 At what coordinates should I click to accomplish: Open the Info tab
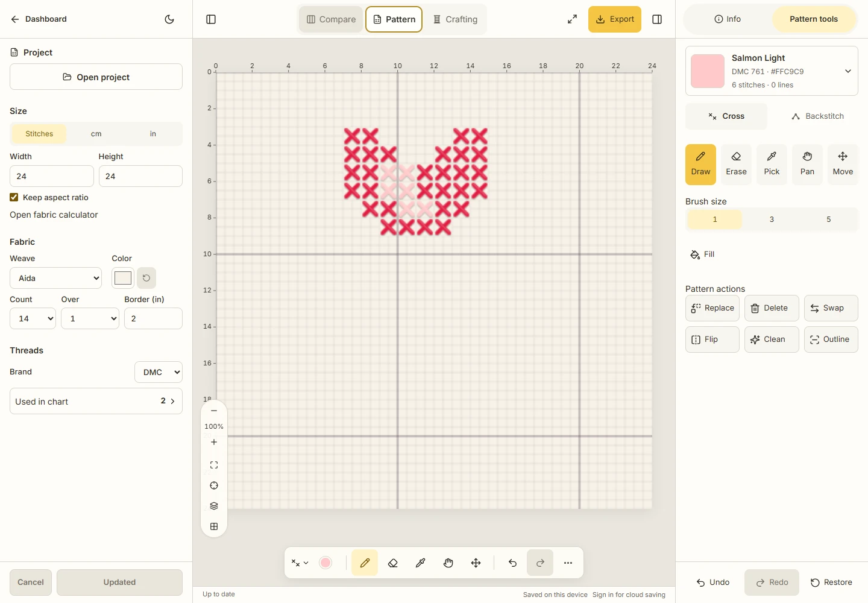pos(728,19)
